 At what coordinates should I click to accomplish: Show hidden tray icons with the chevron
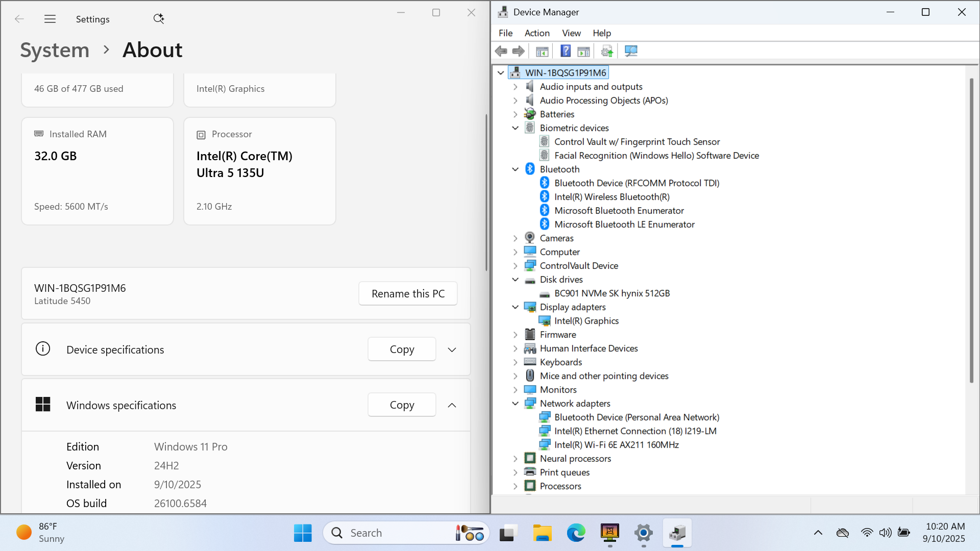point(818,533)
